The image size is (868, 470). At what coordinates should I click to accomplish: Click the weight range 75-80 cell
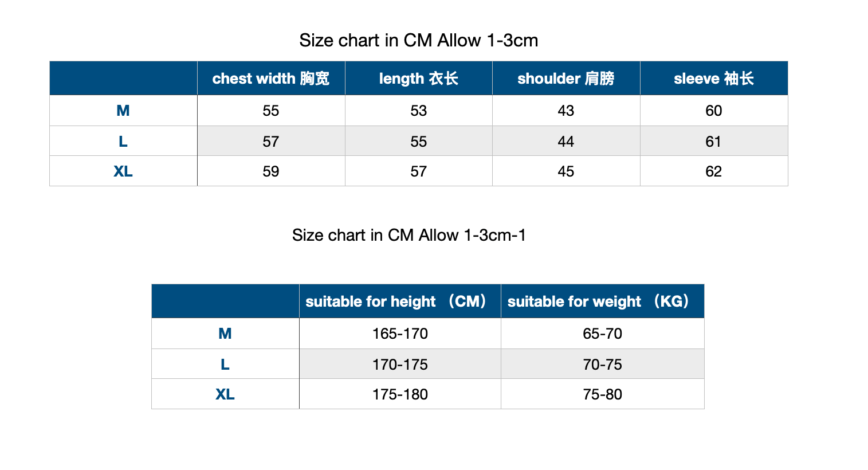pos(603,394)
